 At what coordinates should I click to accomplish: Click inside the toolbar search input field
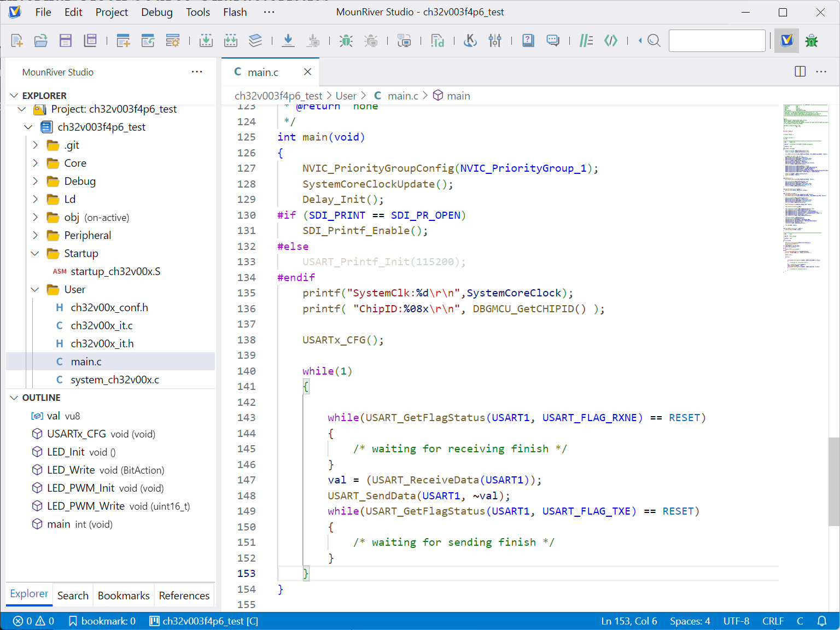(717, 40)
